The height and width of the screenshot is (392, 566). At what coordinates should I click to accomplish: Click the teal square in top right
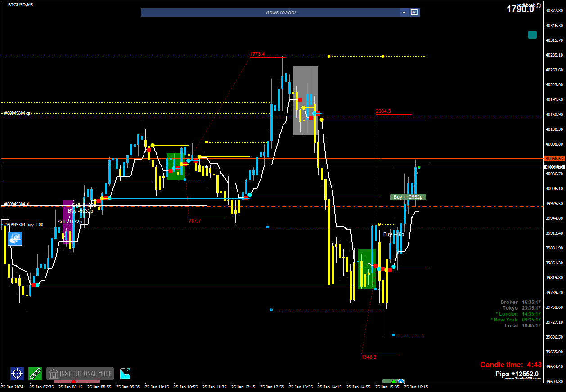pos(532,35)
